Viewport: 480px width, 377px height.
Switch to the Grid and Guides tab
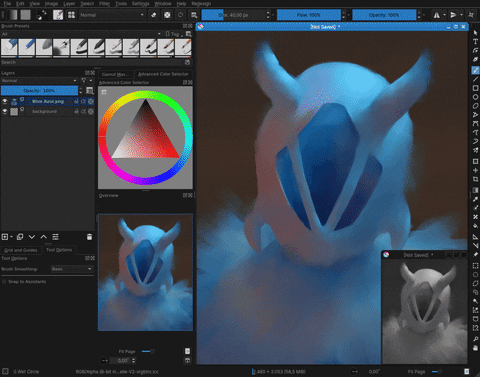pos(21,250)
